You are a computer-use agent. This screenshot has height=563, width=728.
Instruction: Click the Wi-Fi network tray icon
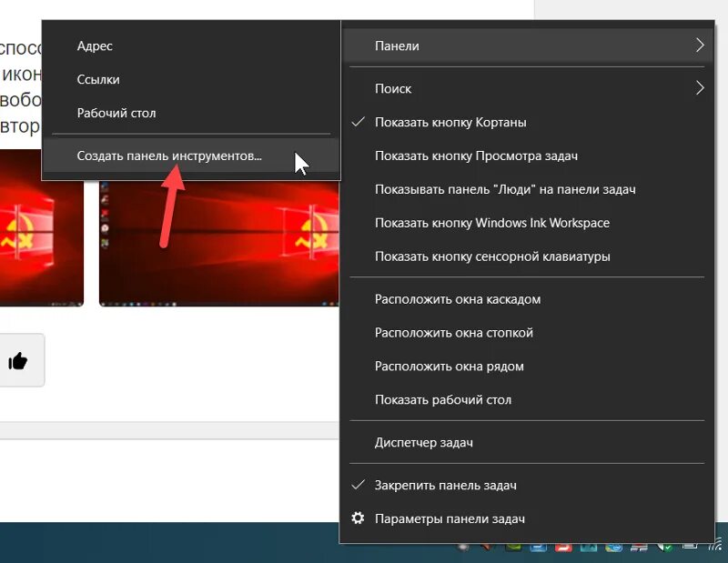point(716,545)
